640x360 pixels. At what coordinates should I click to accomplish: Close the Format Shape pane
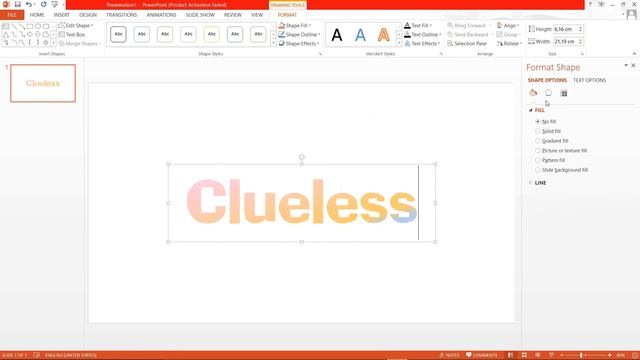[633, 65]
